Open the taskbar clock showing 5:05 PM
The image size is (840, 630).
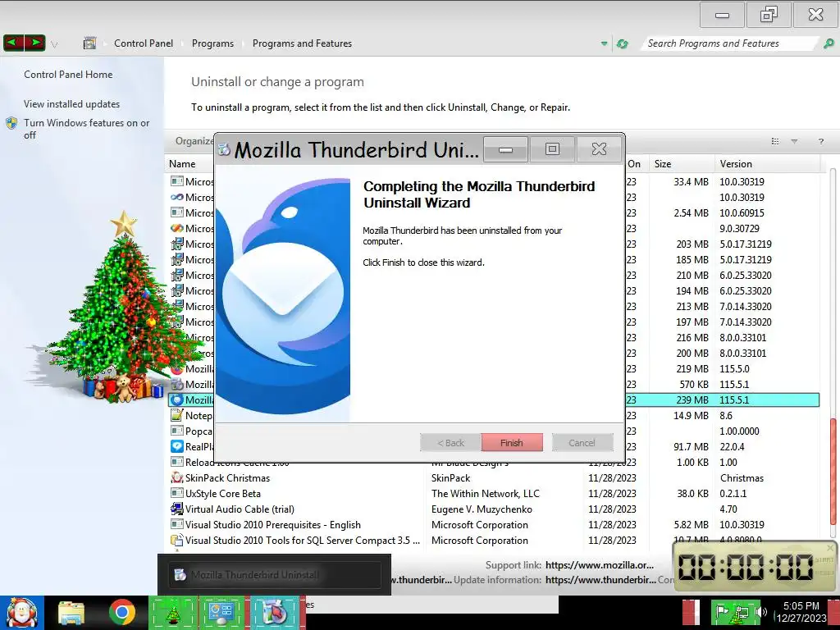[x=801, y=612]
